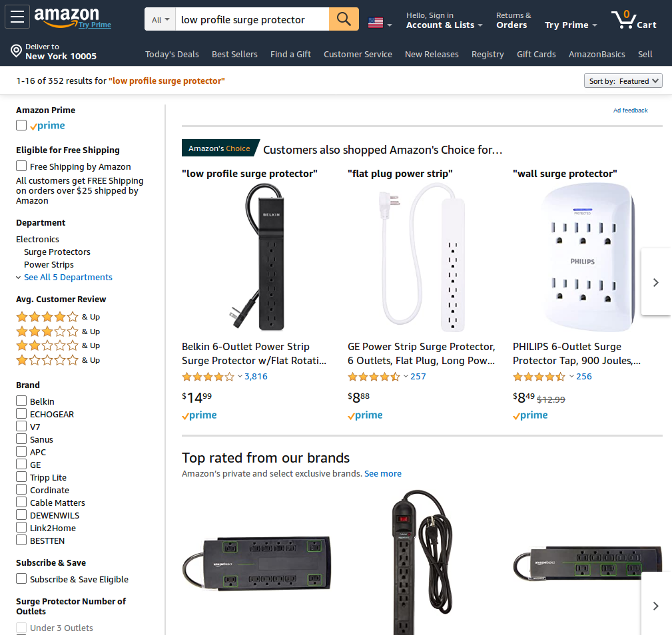Expand See All 5 Departments
The width and height of the screenshot is (672, 635).
(x=68, y=277)
